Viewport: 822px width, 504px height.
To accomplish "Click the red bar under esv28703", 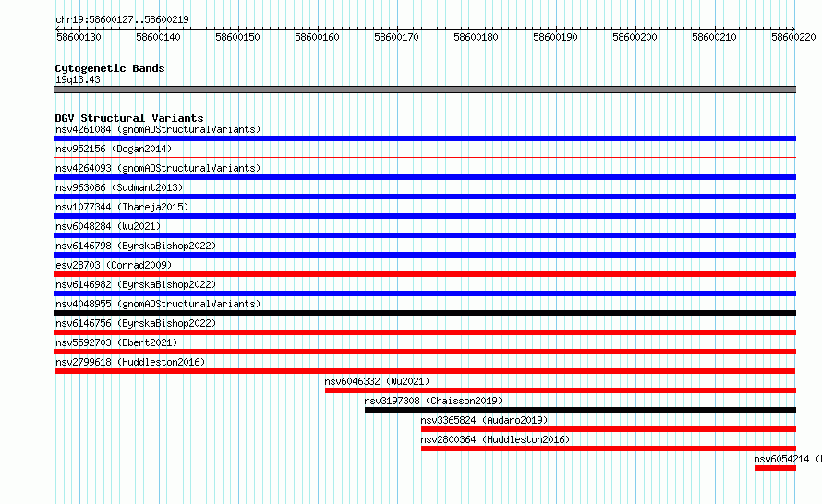I will click(425, 274).
